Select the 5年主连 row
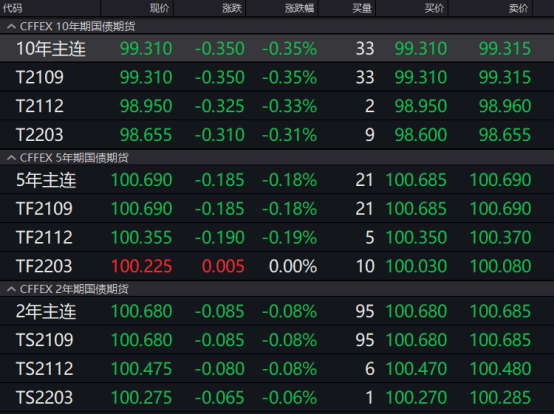Screen dimensions: 554x414 coord(277,180)
